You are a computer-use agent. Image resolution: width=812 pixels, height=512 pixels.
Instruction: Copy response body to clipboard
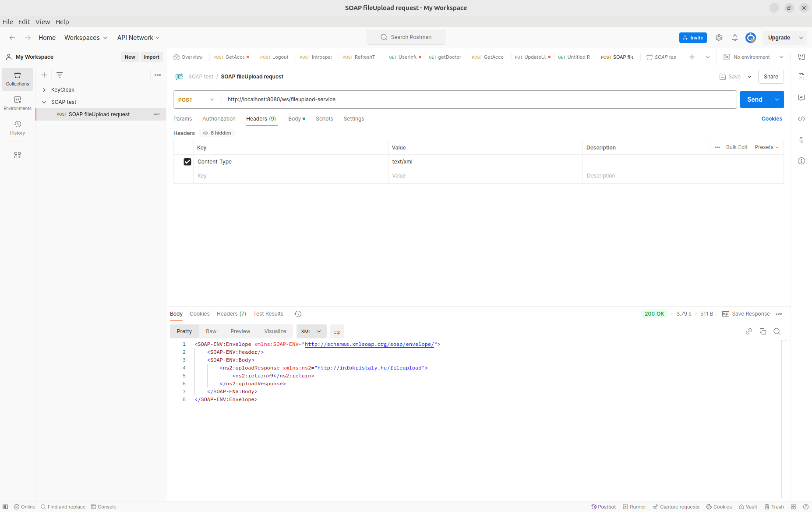(x=763, y=331)
